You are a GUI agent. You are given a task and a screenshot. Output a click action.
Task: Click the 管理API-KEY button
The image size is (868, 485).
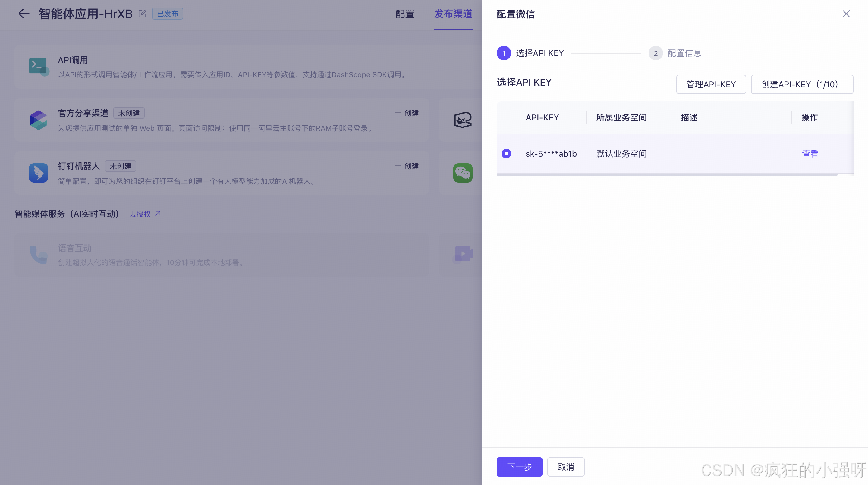tap(711, 84)
